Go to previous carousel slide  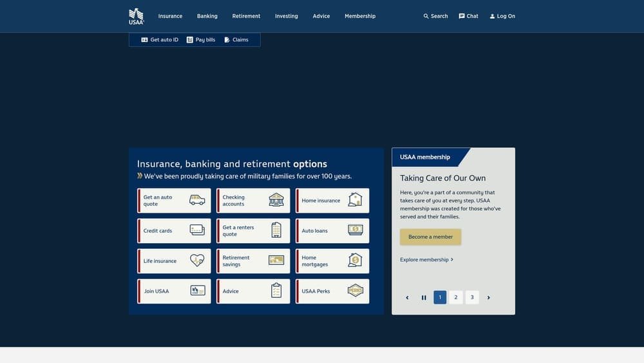tap(408, 297)
